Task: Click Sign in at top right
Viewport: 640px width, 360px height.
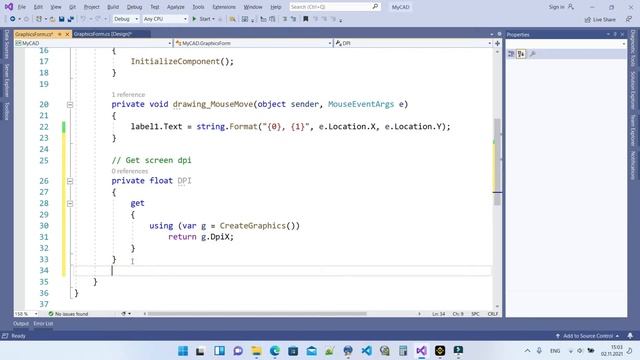Action: 561,7
